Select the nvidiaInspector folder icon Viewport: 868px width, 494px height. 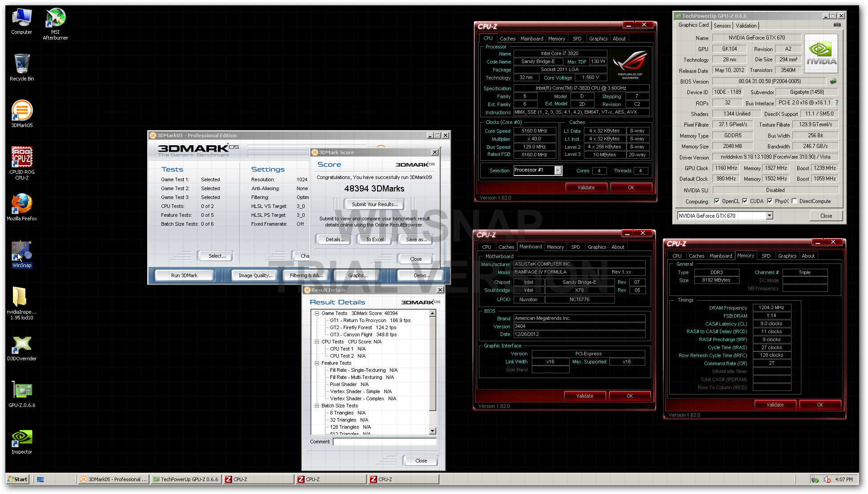[x=22, y=303]
